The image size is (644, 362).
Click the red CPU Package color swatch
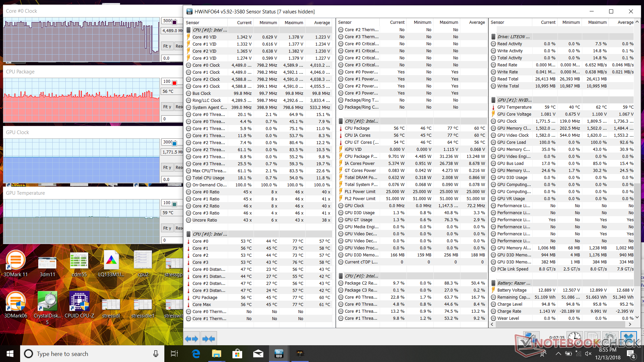(x=174, y=83)
